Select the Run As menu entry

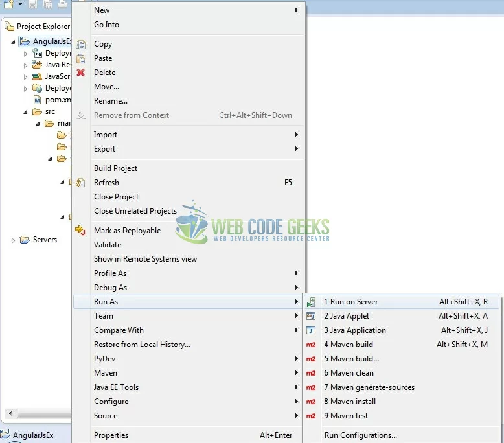point(189,302)
